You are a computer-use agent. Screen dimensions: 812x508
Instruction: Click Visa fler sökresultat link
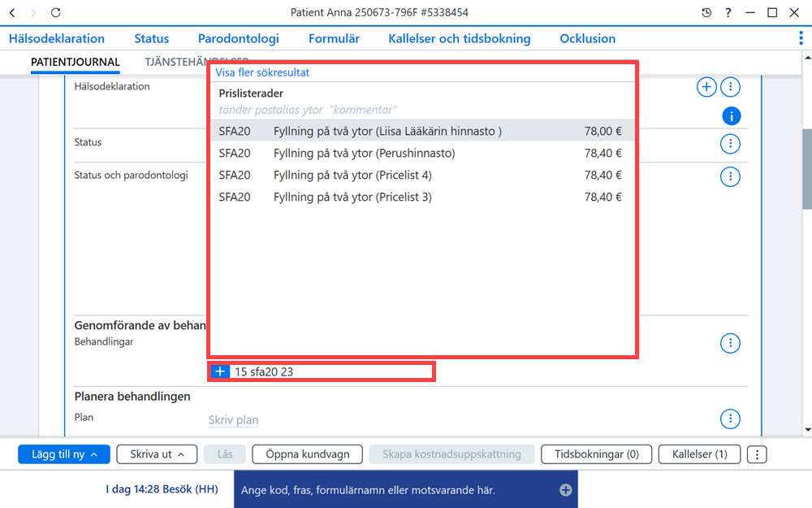tap(262, 72)
